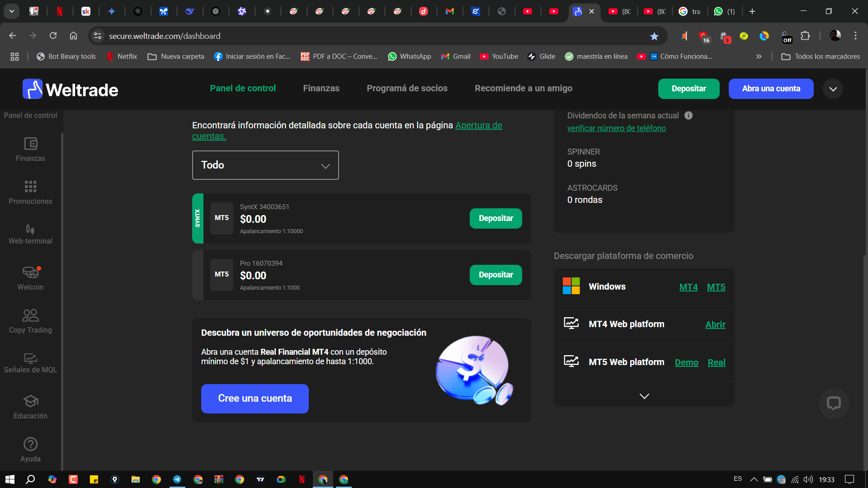Open browser tab search dropdown
This screenshot has height=488, width=868.
point(12,11)
